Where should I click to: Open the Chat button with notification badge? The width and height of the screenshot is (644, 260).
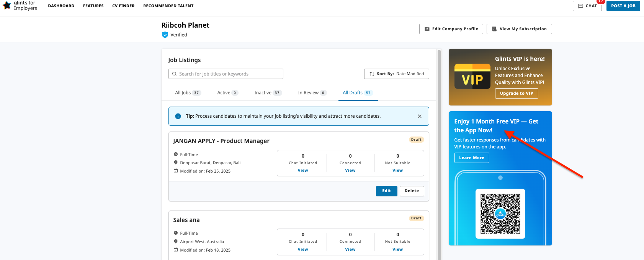pos(587,6)
